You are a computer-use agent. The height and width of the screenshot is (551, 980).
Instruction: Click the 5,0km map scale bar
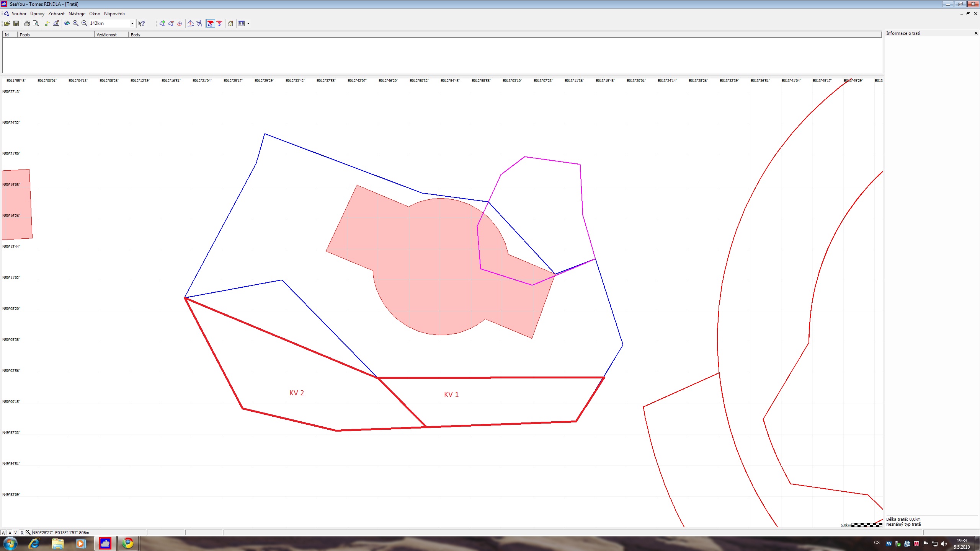click(862, 525)
